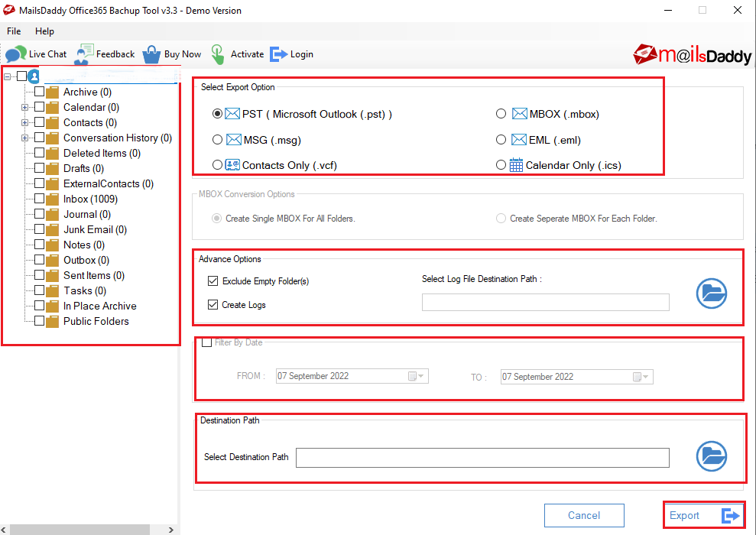Click the Sent Items folder icon
Viewport: 756px width, 535px height.
point(52,275)
